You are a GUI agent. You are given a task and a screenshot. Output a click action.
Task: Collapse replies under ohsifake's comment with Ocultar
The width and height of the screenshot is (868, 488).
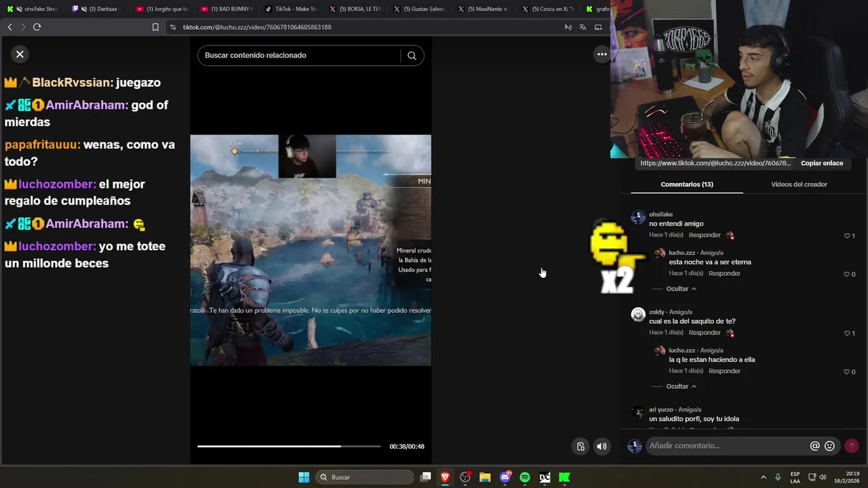681,289
